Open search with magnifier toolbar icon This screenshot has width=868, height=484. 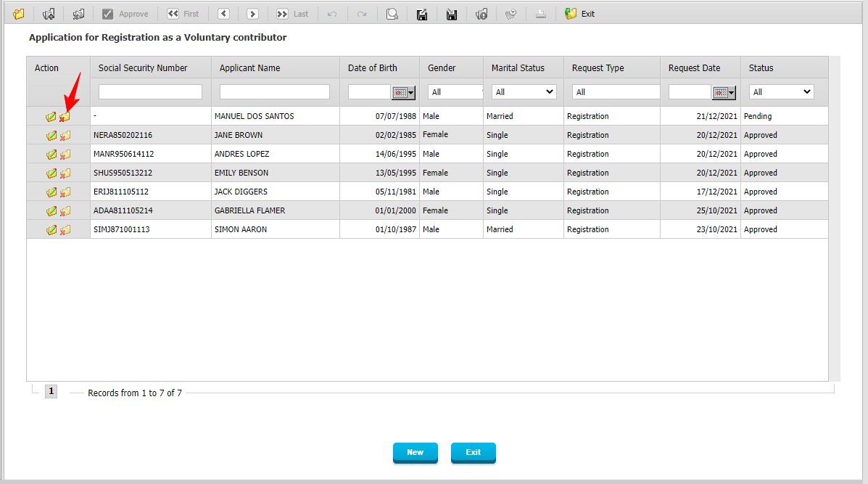tap(392, 14)
